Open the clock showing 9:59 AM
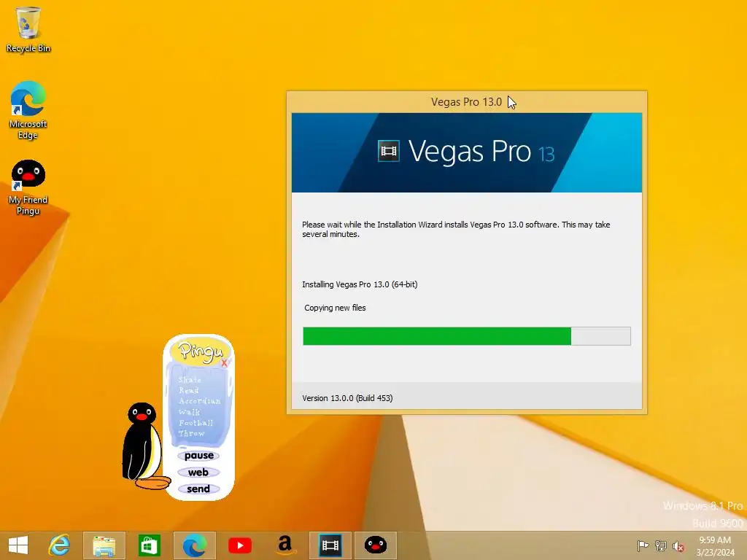The image size is (747, 560). pyautogui.click(x=715, y=546)
